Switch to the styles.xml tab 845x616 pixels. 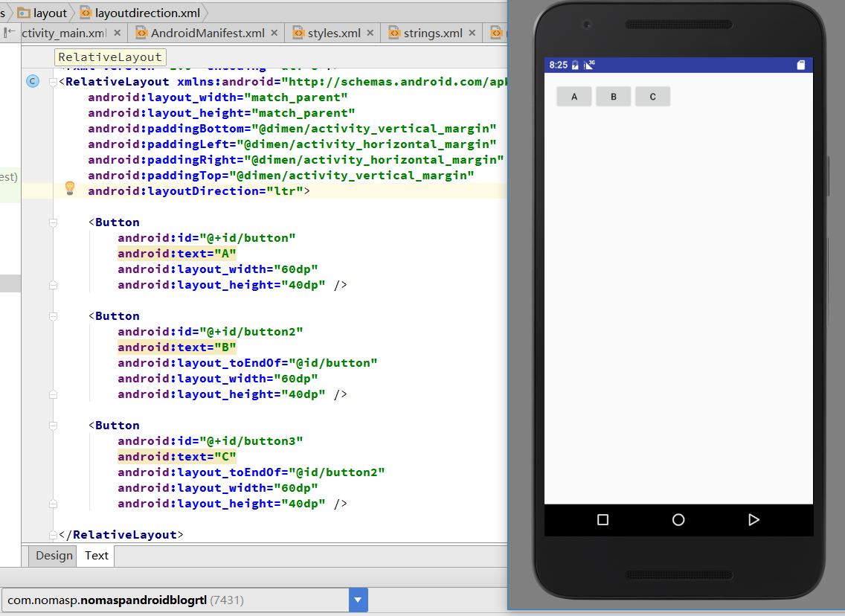[334, 33]
